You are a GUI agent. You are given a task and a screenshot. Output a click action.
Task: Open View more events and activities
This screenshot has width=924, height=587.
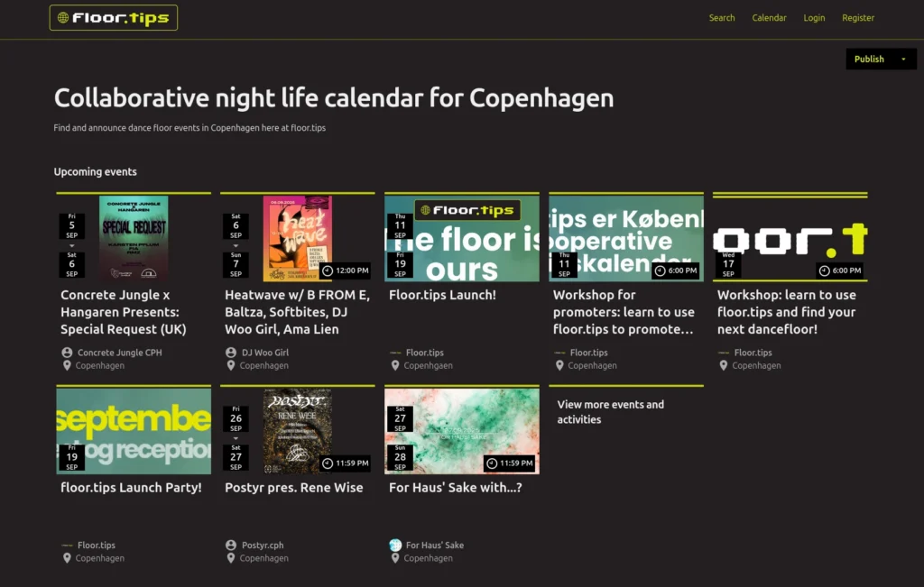coord(611,412)
